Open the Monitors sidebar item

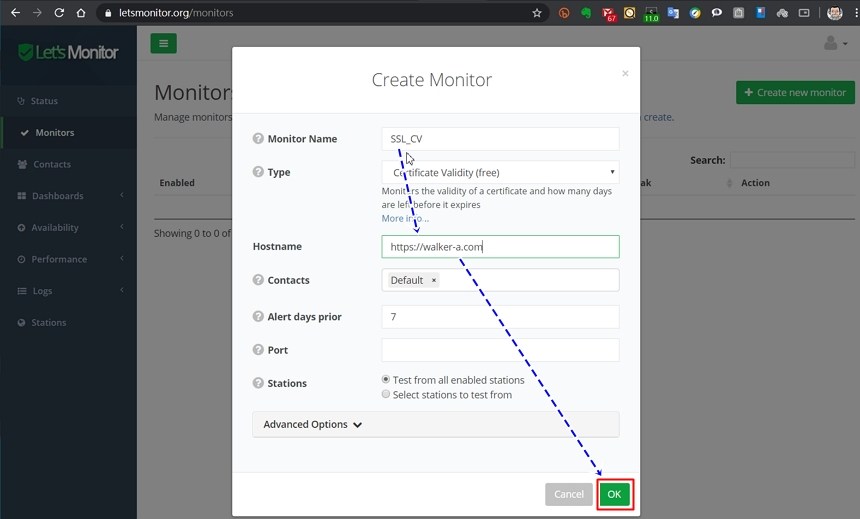pyautogui.click(x=68, y=133)
